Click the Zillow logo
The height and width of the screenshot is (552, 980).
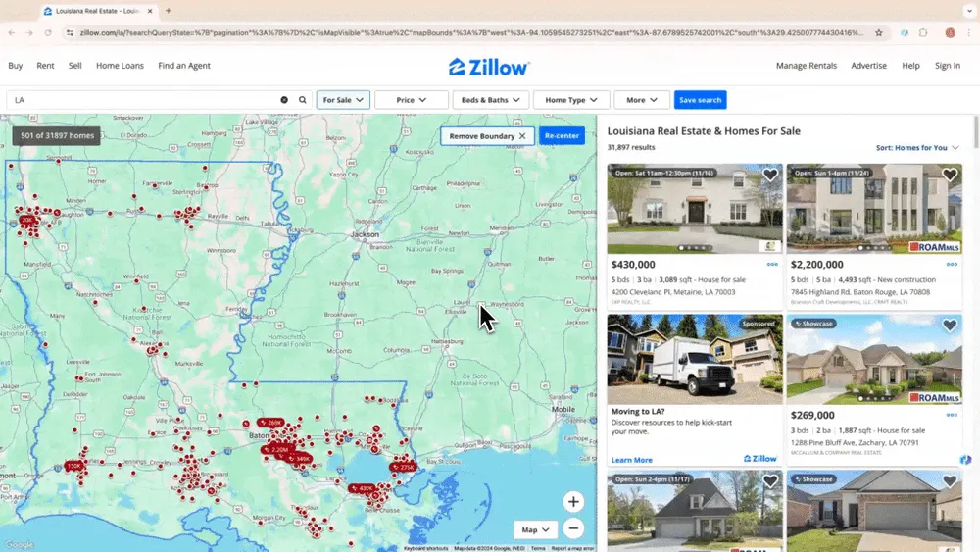coord(489,67)
